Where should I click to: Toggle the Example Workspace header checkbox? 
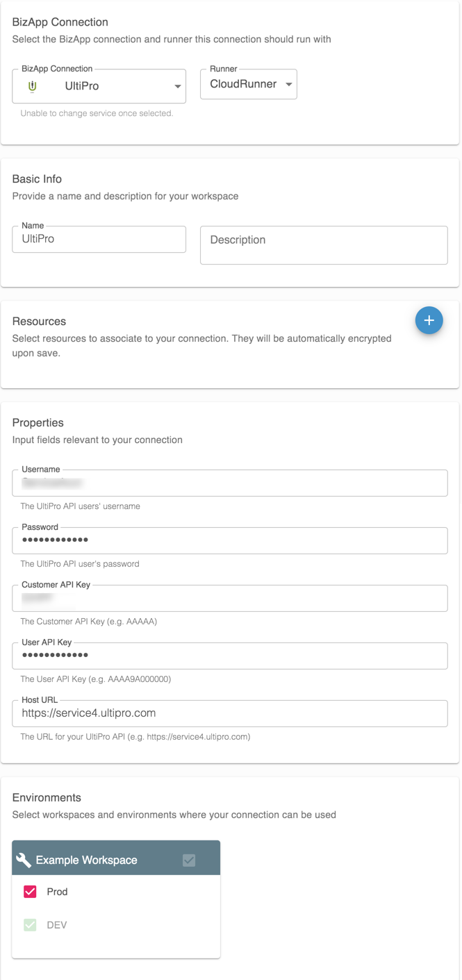189,860
